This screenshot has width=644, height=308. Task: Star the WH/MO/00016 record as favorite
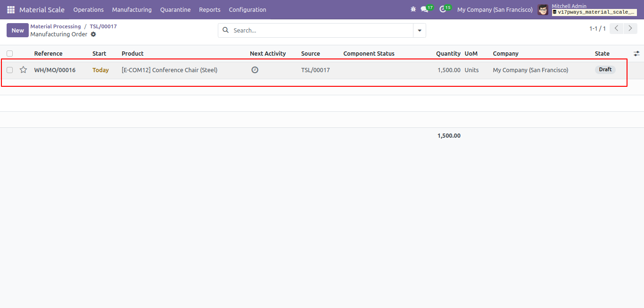coord(23,70)
